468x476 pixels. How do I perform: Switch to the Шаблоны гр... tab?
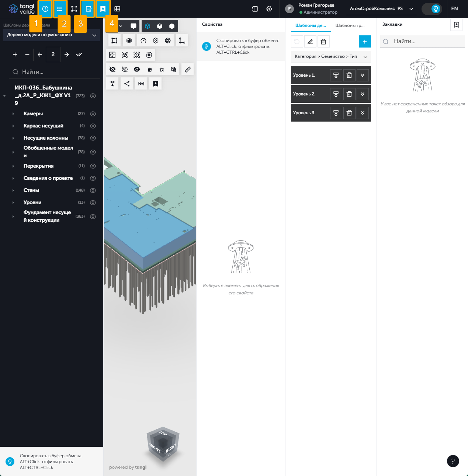click(x=350, y=25)
